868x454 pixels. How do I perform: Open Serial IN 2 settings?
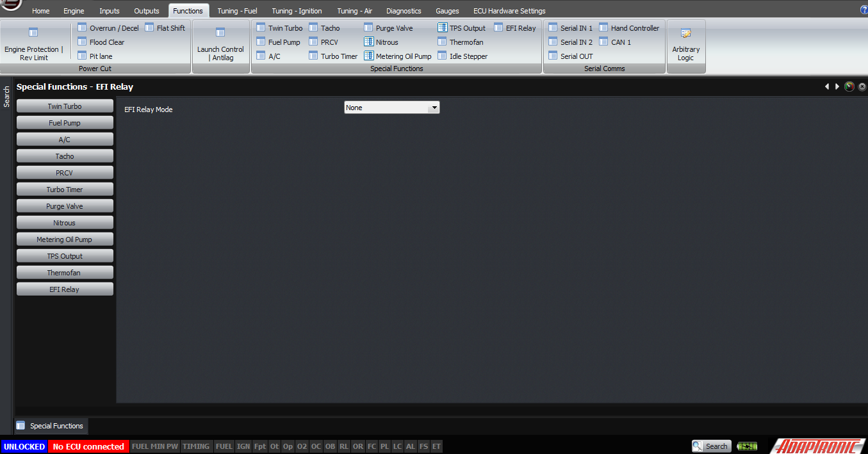click(571, 42)
